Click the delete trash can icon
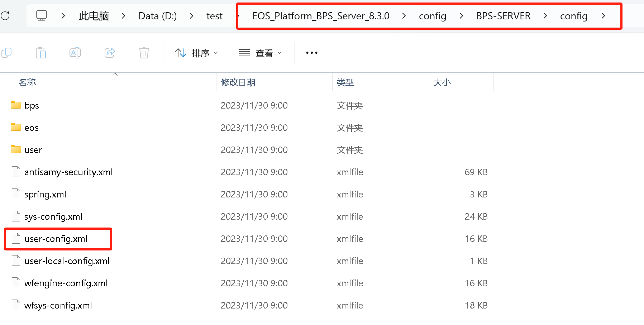 point(144,53)
